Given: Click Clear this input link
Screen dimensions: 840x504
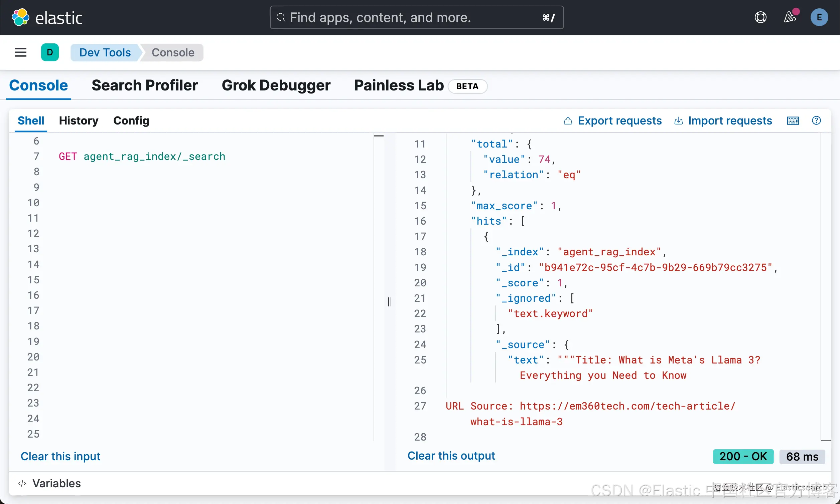Looking at the screenshot, I should [60, 456].
